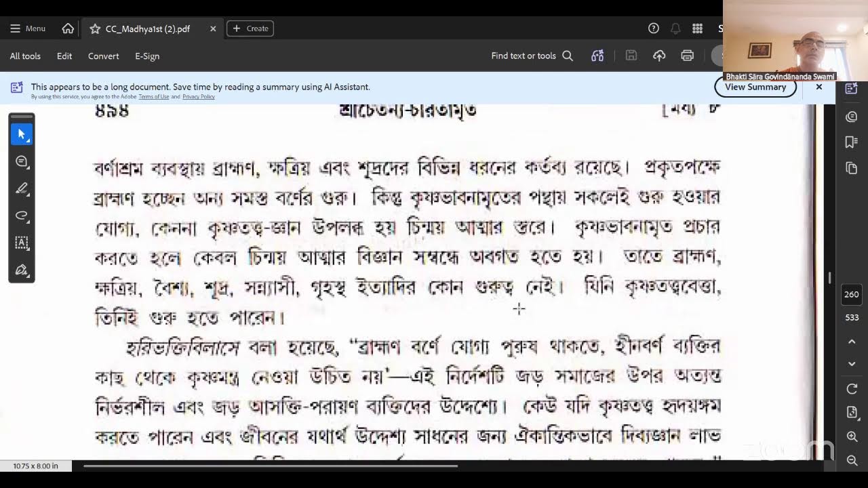Screen dimensions: 868x488
Task: Pick the Select arrow tool
Action: pyautogui.click(x=22, y=134)
